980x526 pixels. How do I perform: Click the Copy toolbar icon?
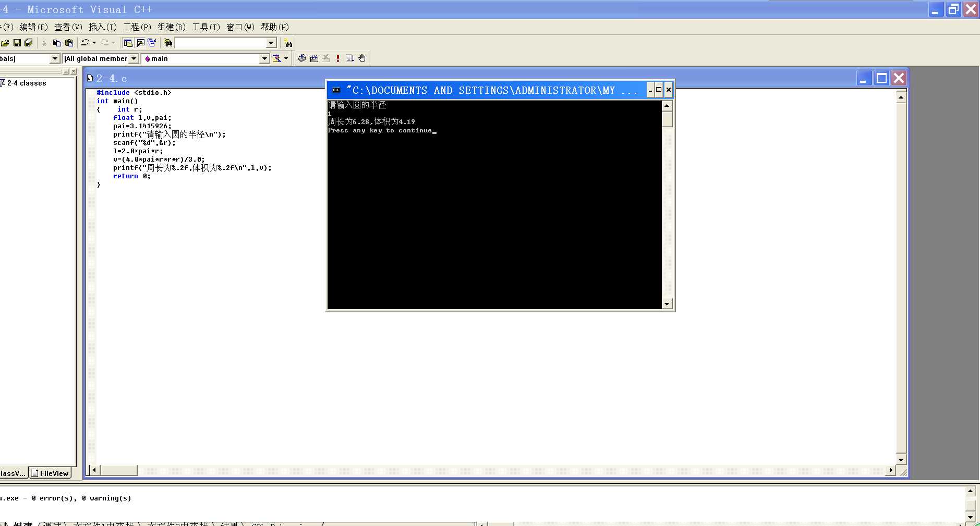[57, 43]
